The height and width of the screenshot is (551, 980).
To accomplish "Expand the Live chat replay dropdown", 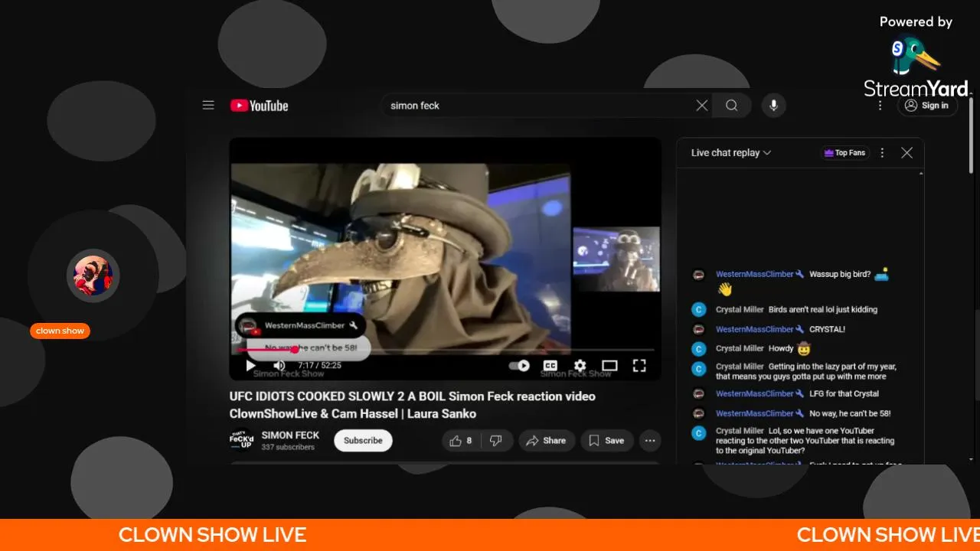I will click(x=730, y=153).
